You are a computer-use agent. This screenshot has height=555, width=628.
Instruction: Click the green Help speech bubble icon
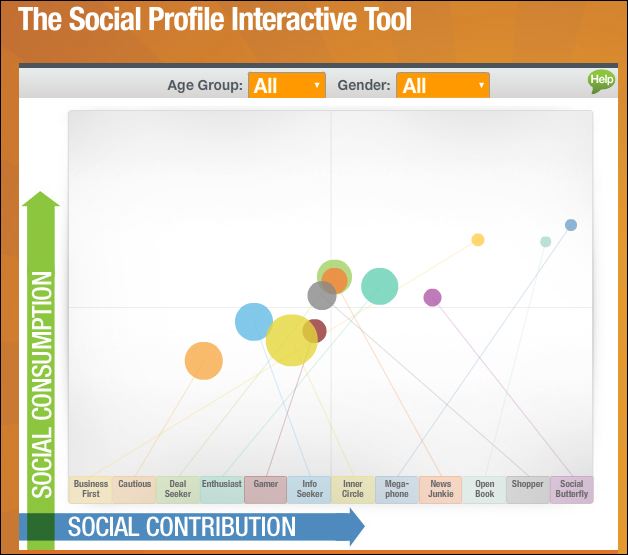click(x=601, y=82)
